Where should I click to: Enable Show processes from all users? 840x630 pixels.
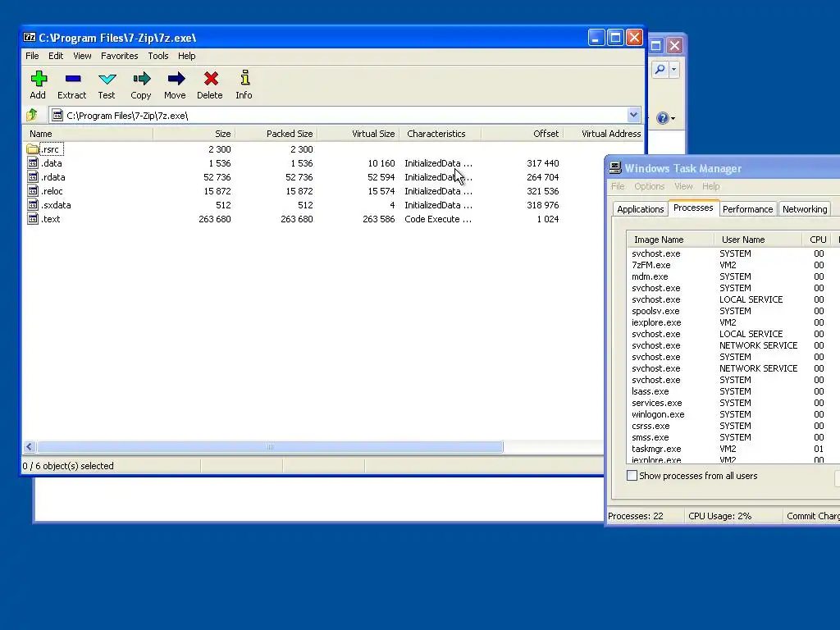(x=632, y=476)
